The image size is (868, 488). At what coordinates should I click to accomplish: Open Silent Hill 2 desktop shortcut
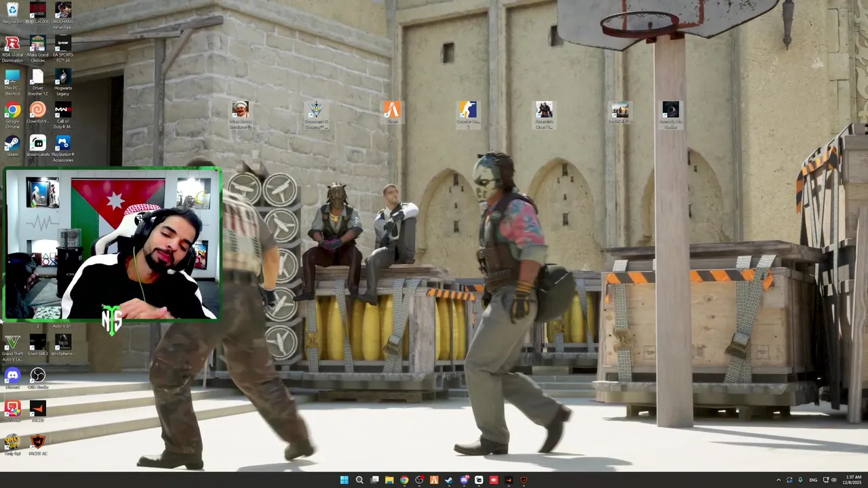click(37, 344)
